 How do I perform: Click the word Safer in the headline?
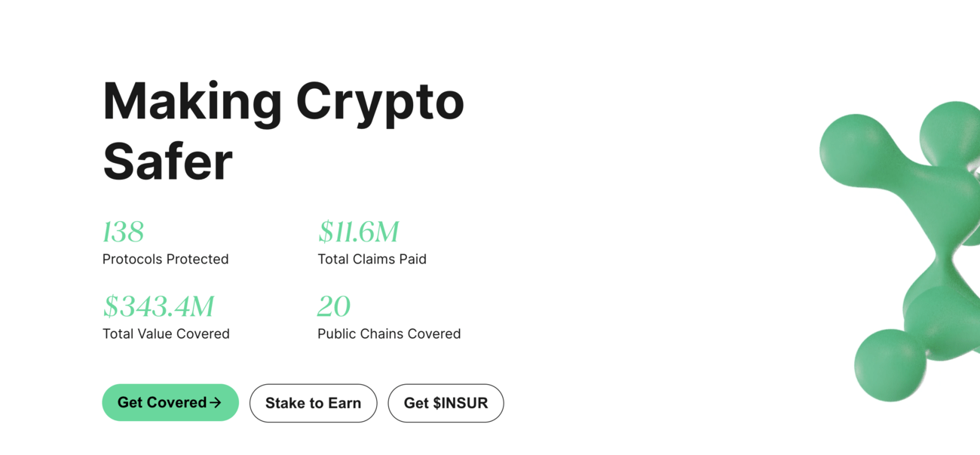tap(167, 161)
